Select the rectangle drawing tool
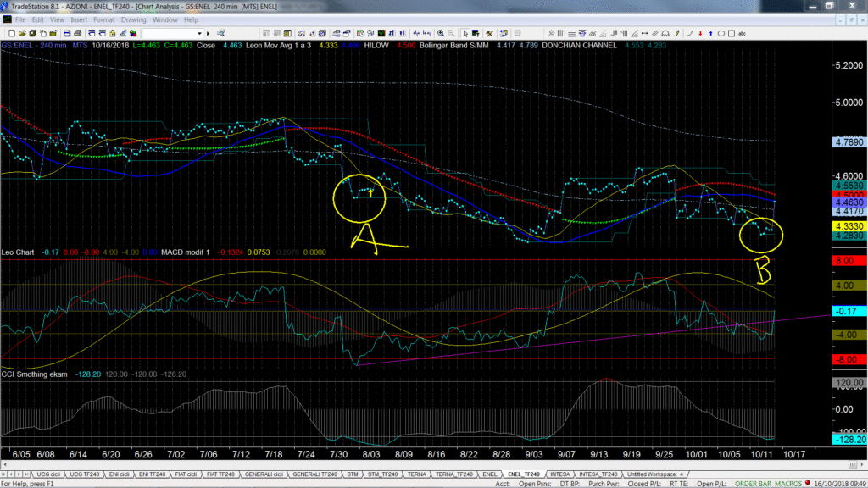 (732, 34)
